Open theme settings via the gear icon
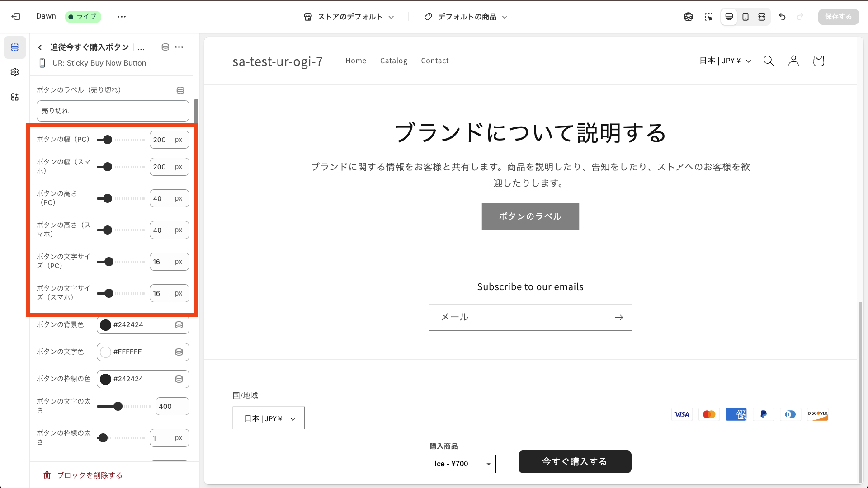868x488 pixels. (x=14, y=72)
